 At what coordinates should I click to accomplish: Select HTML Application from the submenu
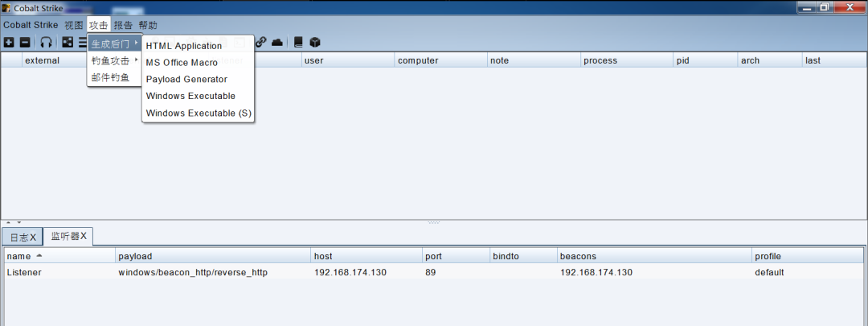(199, 46)
